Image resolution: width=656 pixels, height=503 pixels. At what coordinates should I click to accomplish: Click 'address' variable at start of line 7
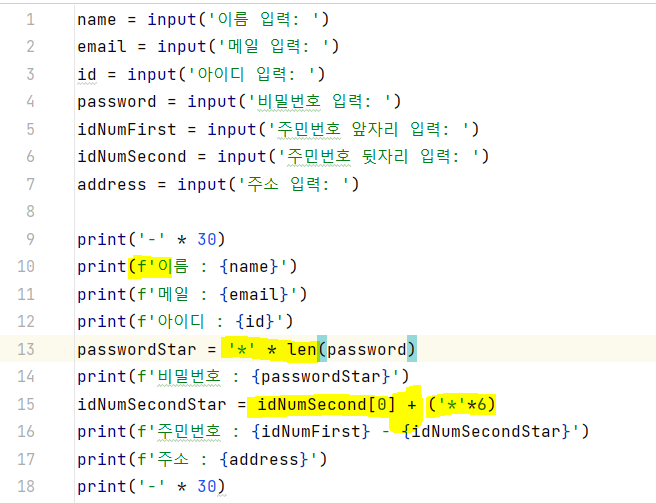pyautogui.click(x=112, y=185)
